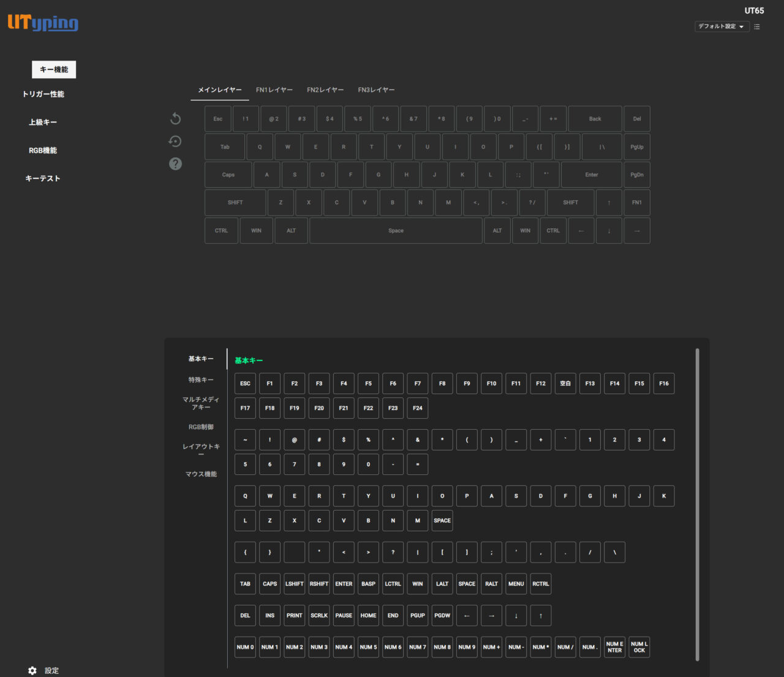Click the key palette vertical scrollbar
The height and width of the screenshot is (677, 784).
697,504
